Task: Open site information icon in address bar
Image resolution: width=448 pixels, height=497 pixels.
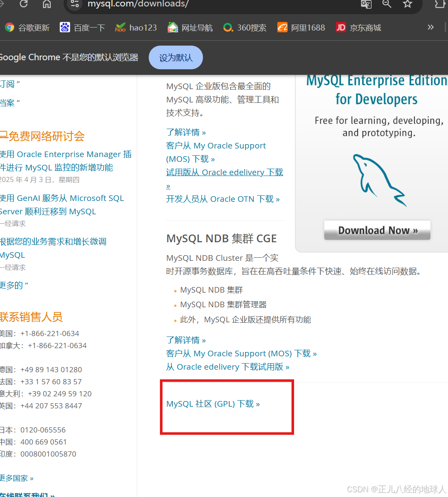Action: pyautogui.click(x=75, y=4)
